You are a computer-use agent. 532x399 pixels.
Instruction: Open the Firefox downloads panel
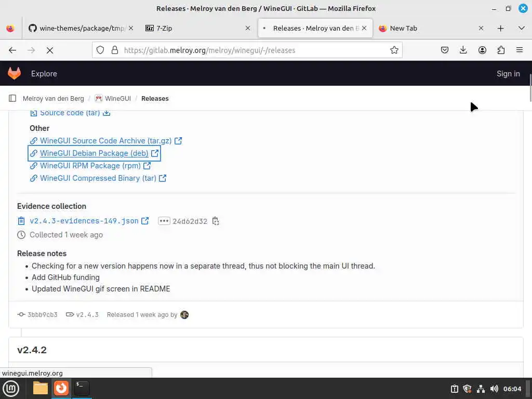point(463,50)
